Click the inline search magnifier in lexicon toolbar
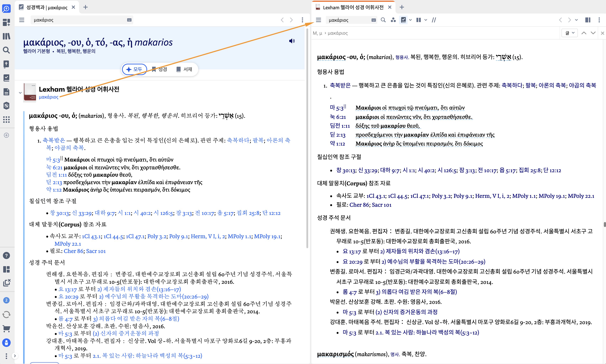Screen dimensions: 606x364 383,20
